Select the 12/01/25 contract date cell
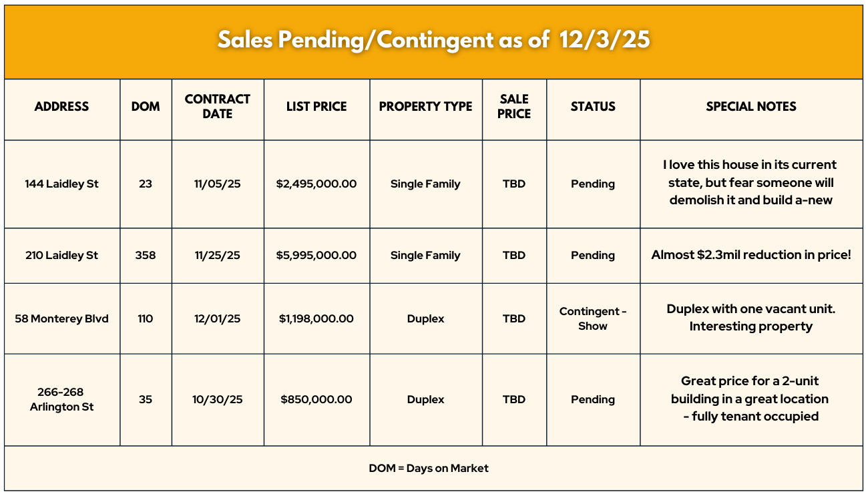The width and height of the screenshot is (868, 496). (218, 318)
